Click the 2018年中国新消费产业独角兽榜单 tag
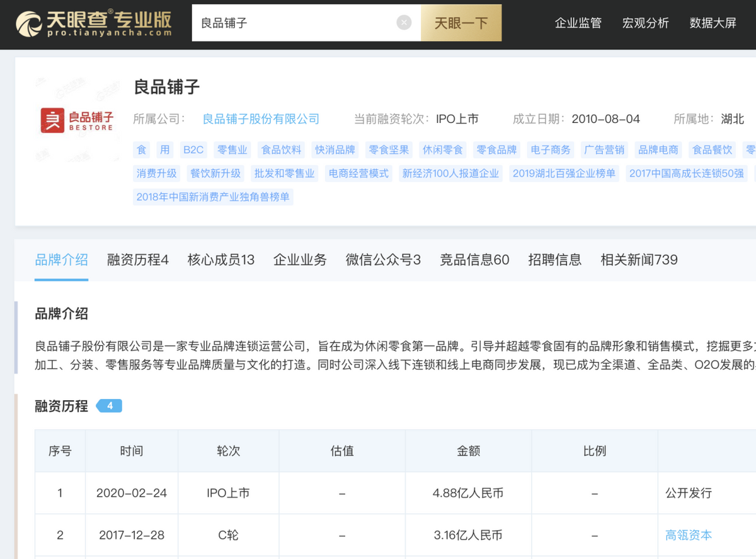The width and height of the screenshot is (756, 559). [x=213, y=197]
